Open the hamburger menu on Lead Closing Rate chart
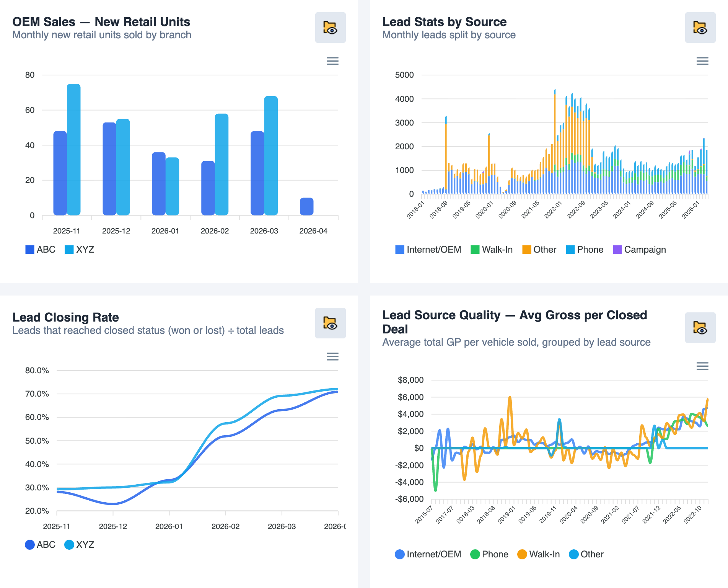This screenshot has height=588, width=728. point(332,357)
